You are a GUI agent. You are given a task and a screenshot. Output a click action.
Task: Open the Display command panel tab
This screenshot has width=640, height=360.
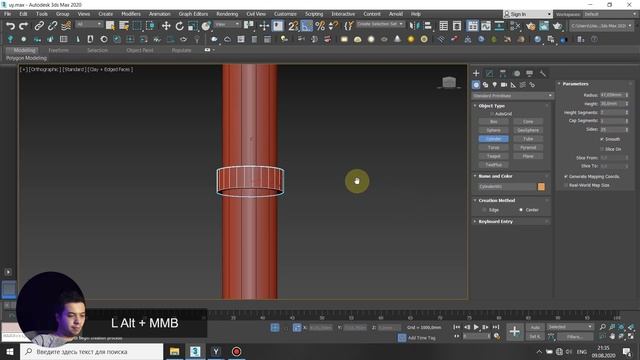click(529, 73)
